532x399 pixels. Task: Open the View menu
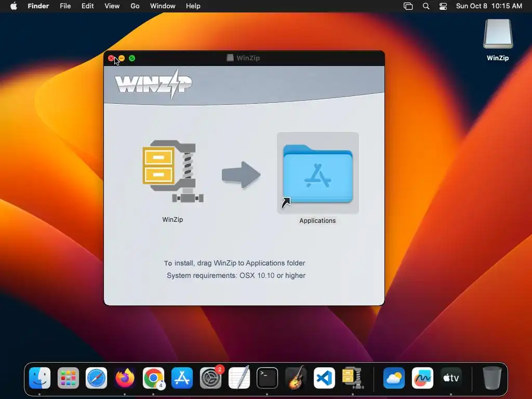pyautogui.click(x=112, y=6)
